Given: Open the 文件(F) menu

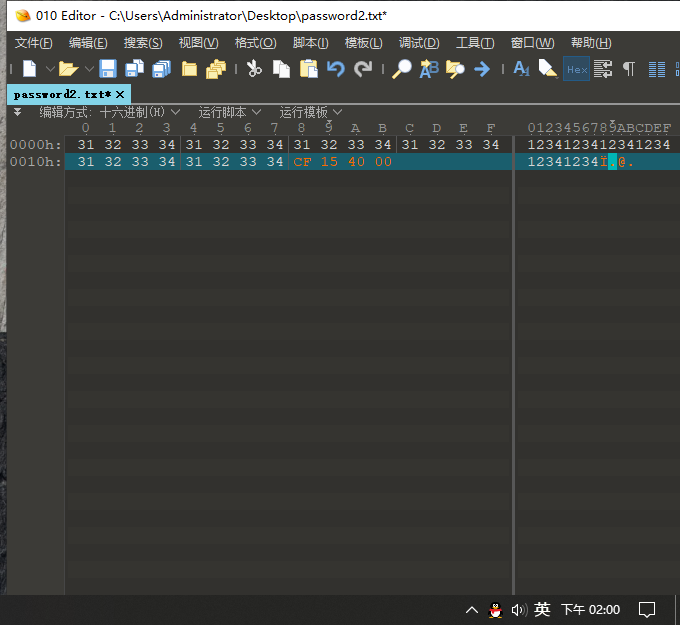Looking at the screenshot, I should pos(33,43).
